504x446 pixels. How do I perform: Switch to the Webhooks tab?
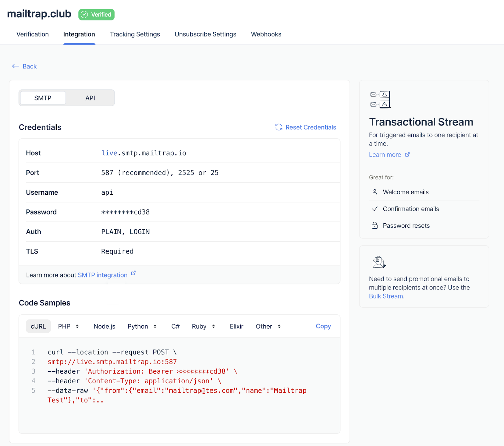[266, 34]
